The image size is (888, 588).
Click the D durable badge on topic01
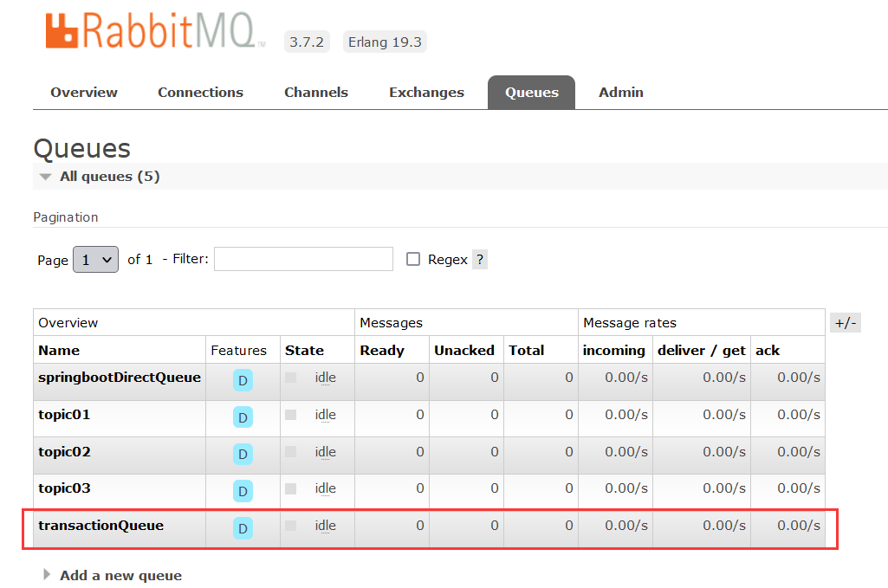(243, 417)
